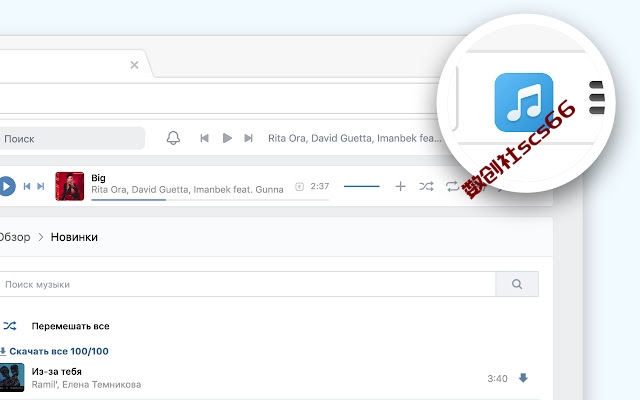Toggle repeat in the player
The width and height of the screenshot is (640, 400).
point(452,187)
